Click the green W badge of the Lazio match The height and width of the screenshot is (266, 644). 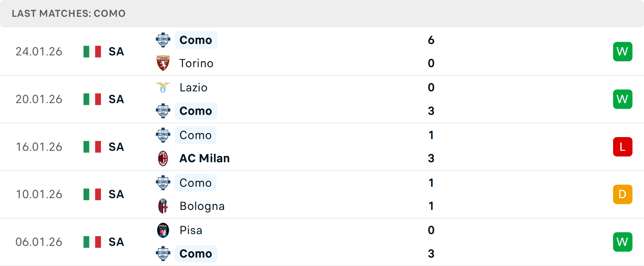pyautogui.click(x=623, y=99)
